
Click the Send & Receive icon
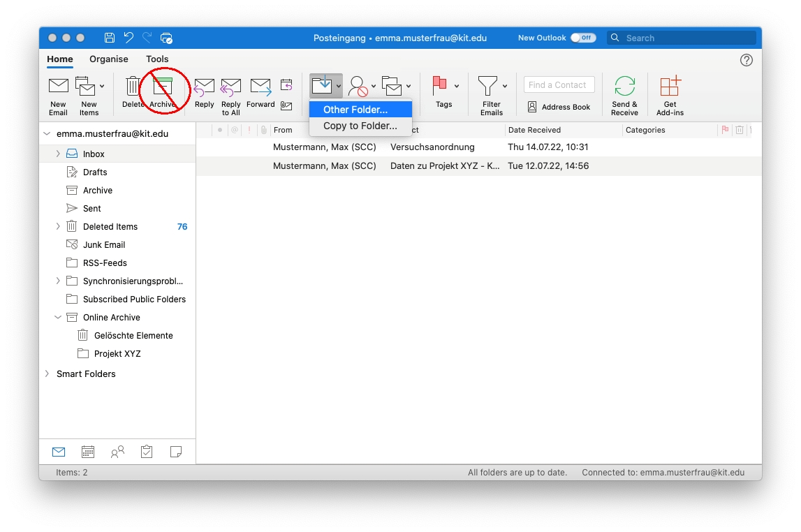pos(624,87)
